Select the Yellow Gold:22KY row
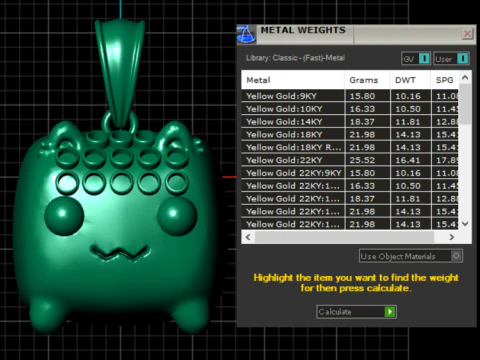Viewport: 480px width, 360px height. [x=350, y=160]
